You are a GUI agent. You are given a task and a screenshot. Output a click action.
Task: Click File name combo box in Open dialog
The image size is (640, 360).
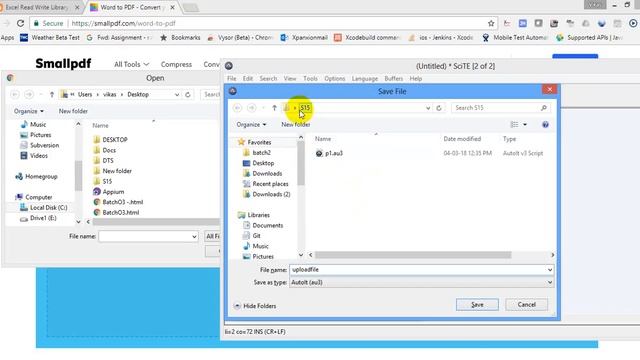pyautogui.click(x=148, y=236)
